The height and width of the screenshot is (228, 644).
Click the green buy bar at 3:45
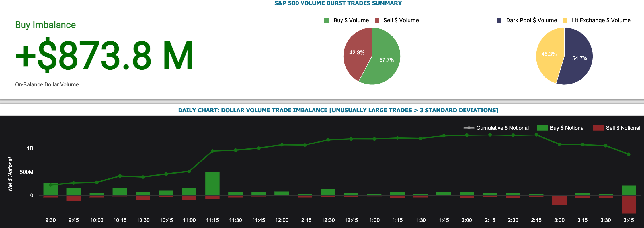[x=629, y=190]
